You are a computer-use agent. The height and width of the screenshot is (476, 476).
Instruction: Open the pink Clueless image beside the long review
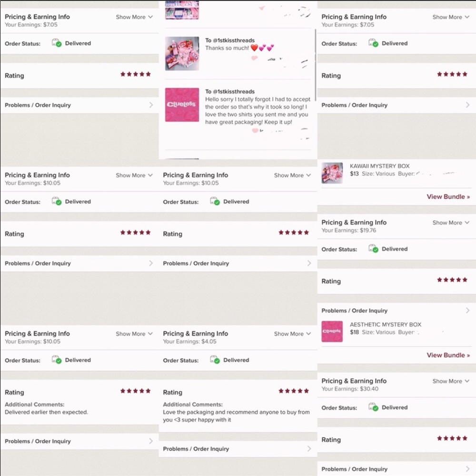point(182,105)
